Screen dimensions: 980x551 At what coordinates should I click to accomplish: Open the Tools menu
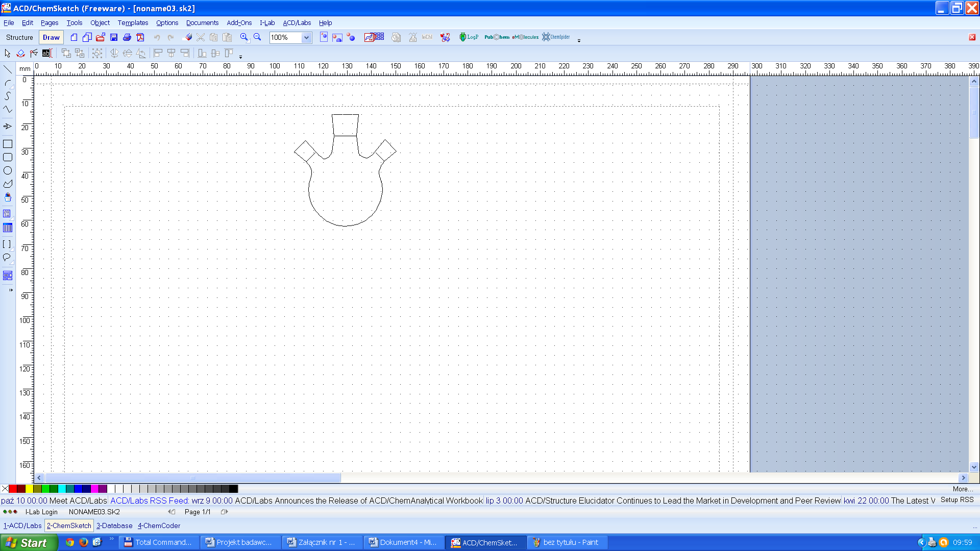click(x=75, y=23)
